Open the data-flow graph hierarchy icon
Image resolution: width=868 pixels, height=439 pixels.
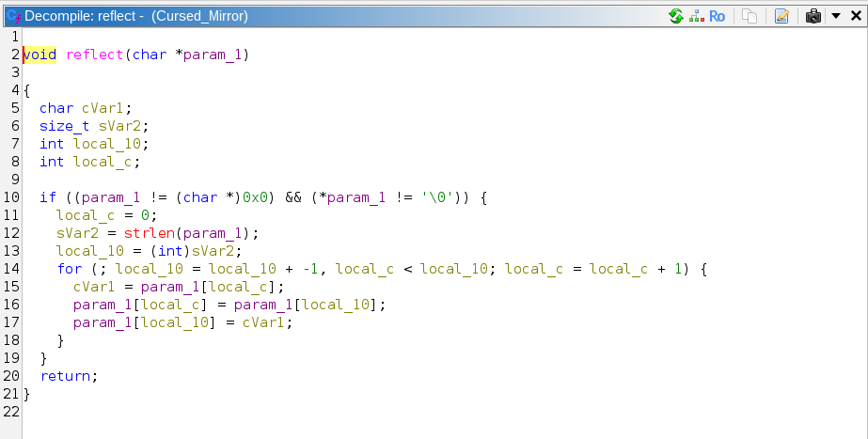[x=697, y=16]
